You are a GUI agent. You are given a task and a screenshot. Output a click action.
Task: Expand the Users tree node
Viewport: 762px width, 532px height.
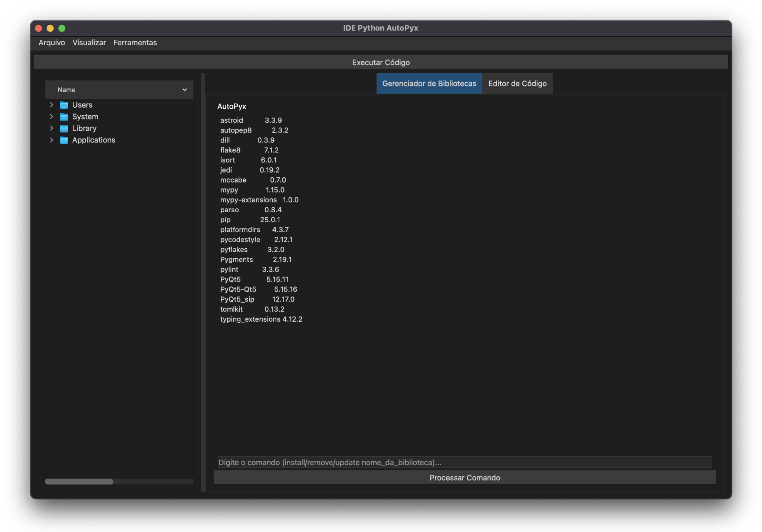click(52, 105)
